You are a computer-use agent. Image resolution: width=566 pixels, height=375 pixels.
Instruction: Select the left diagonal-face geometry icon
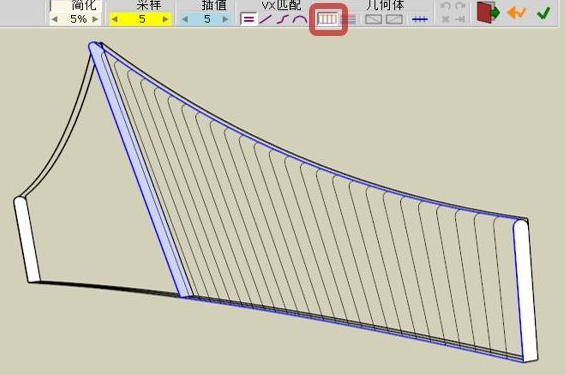373,19
